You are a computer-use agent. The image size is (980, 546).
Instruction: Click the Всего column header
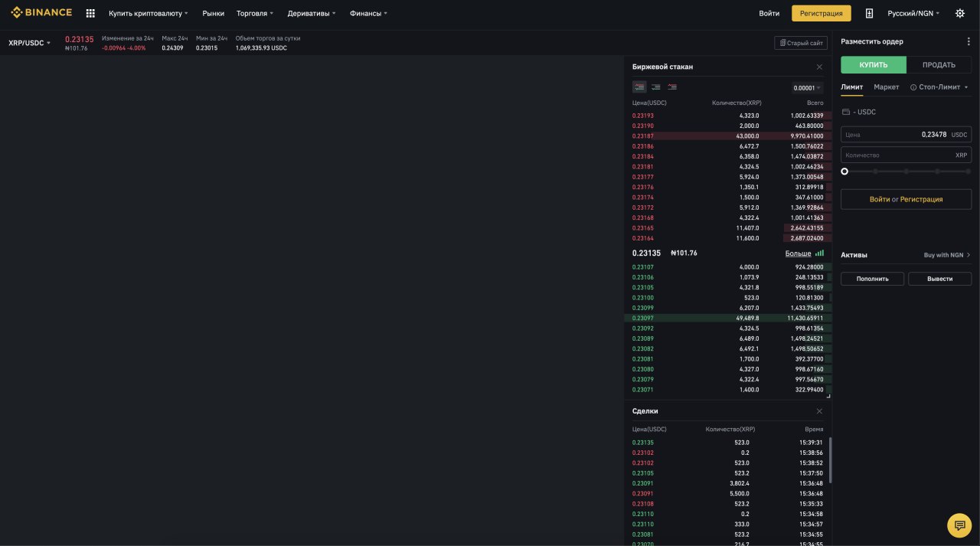point(815,103)
